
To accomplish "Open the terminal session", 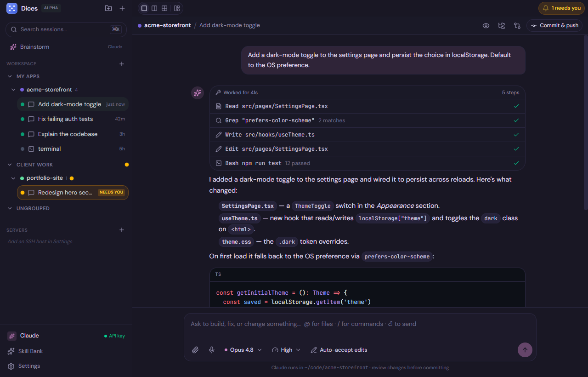I will tap(73, 149).
